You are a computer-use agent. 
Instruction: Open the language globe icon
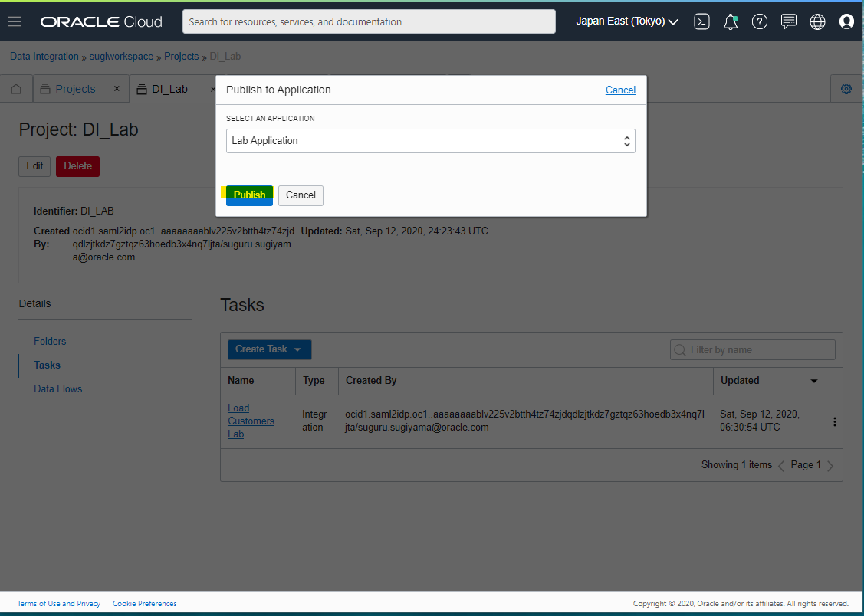818,21
